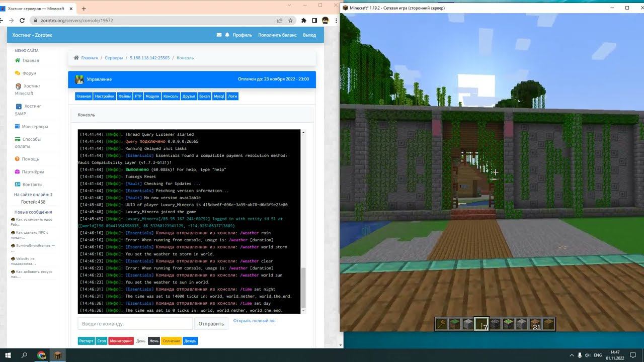644x362 pixels.
Task: Bookmark this page with the star icon
Action: click(291, 21)
